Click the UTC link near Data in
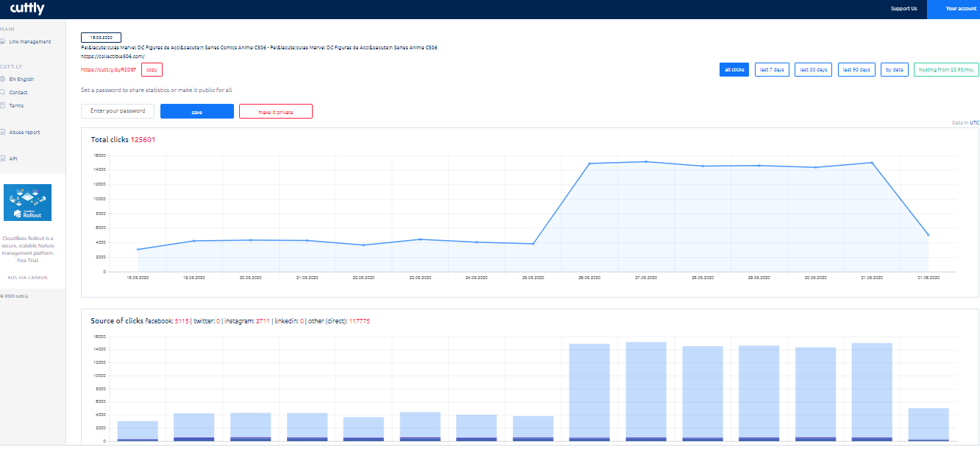 [974, 123]
